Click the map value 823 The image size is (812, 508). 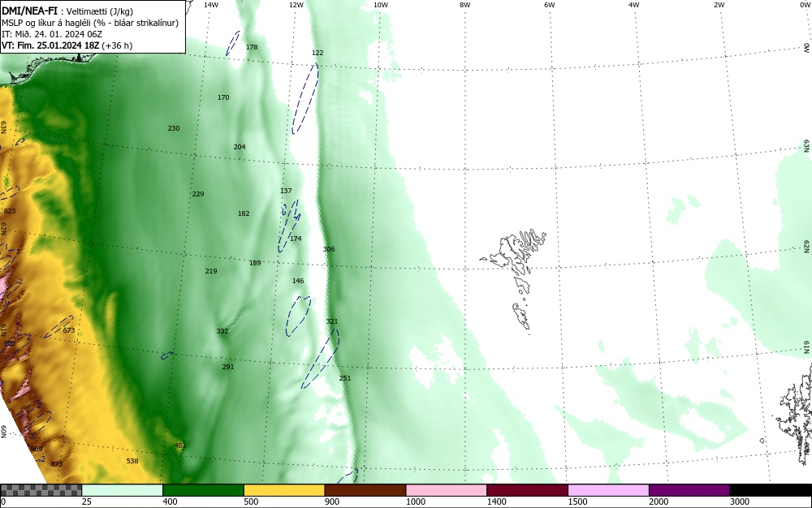pyautogui.click(x=9, y=211)
